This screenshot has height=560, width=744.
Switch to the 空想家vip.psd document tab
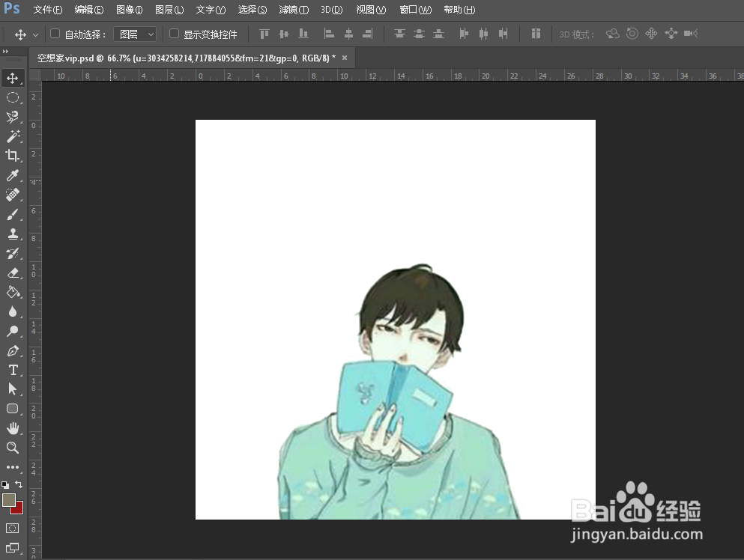[186, 58]
